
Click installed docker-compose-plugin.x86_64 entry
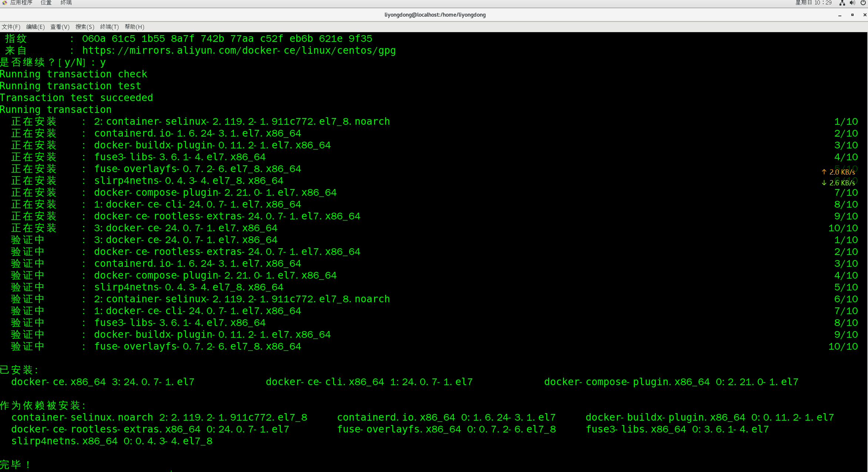tap(671, 382)
